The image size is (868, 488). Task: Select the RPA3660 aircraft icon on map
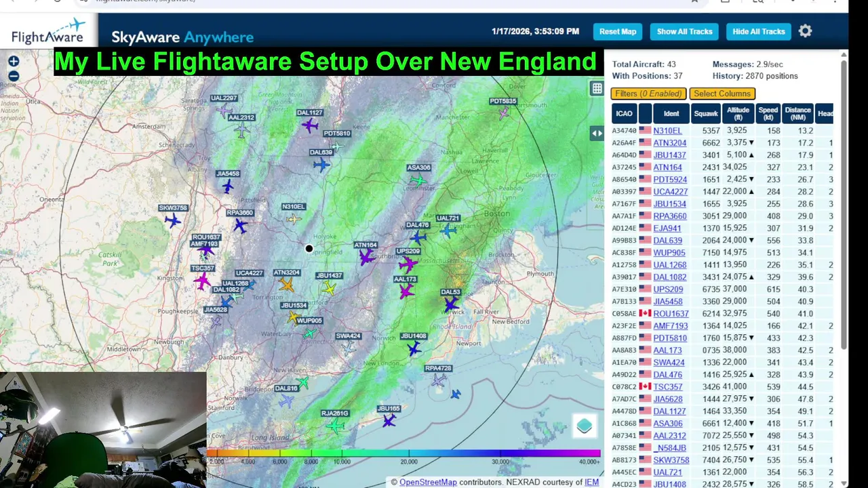click(x=240, y=226)
